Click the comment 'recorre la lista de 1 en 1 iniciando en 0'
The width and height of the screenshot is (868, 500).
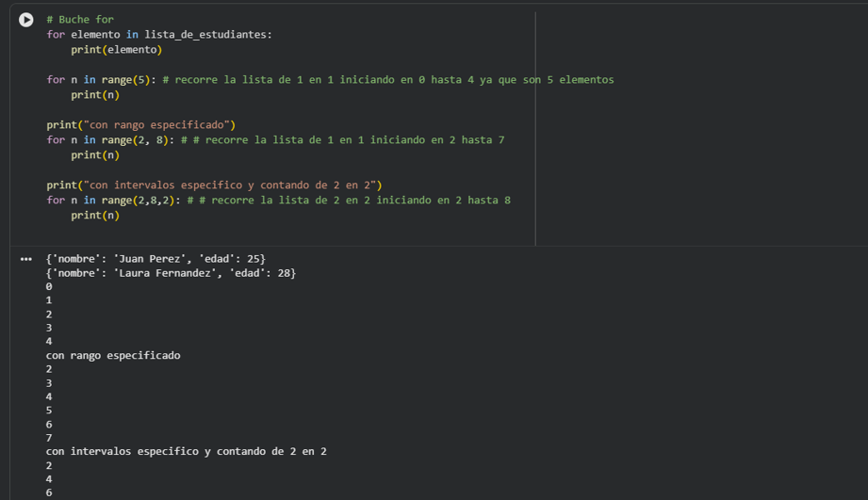pyautogui.click(x=300, y=80)
